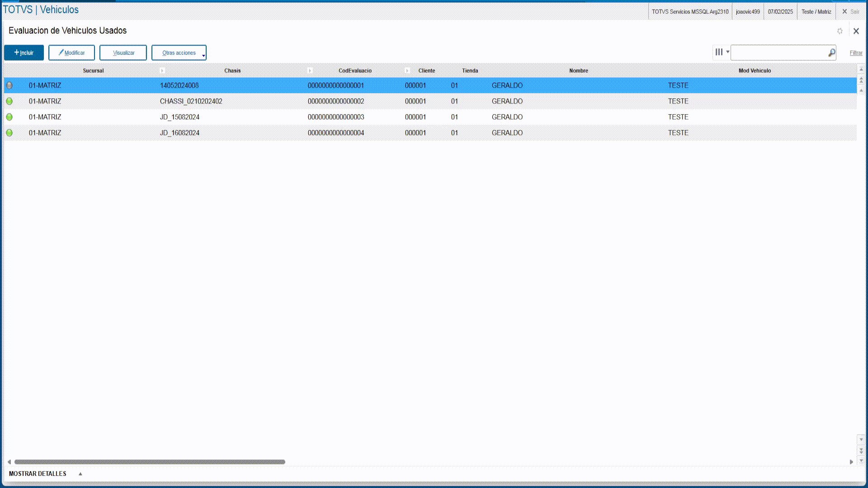Image resolution: width=868 pixels, height=488 pixels.
Task: Click the Modificar button
Action: [71, 53]
